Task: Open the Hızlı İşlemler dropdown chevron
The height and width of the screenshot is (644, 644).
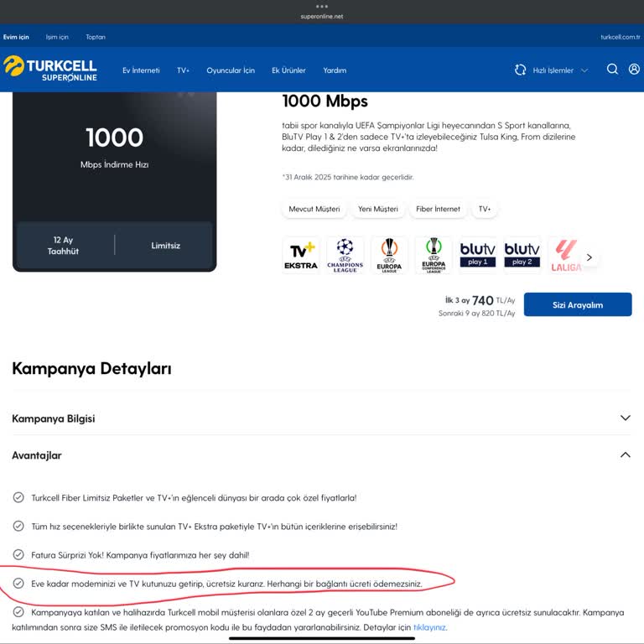Action: pyautogui.click(x=584, y=70)
